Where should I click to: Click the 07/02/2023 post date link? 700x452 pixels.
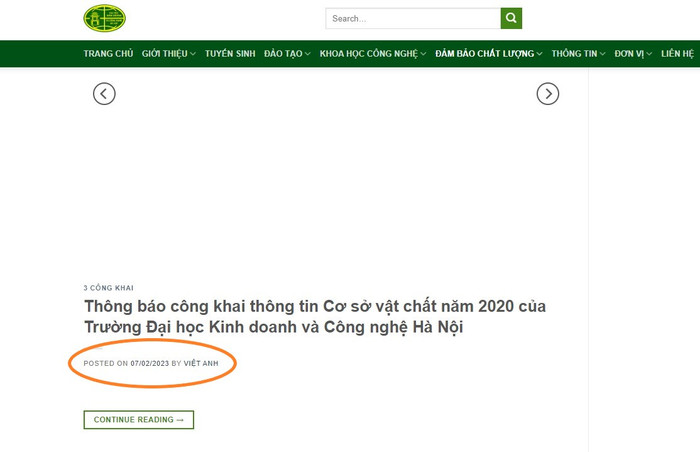(150, 363)
